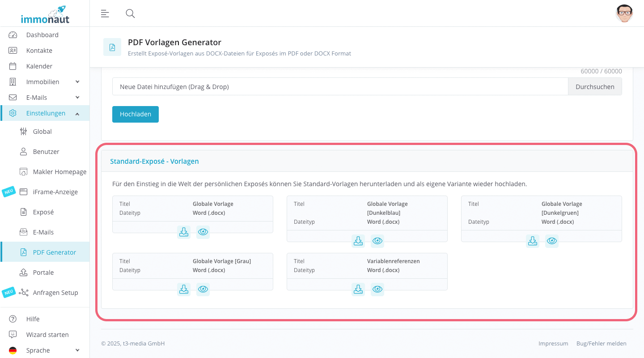Click the Kontakte contact-card icon
The width and height of the screenshot is (644, 358).
(13, 51)
